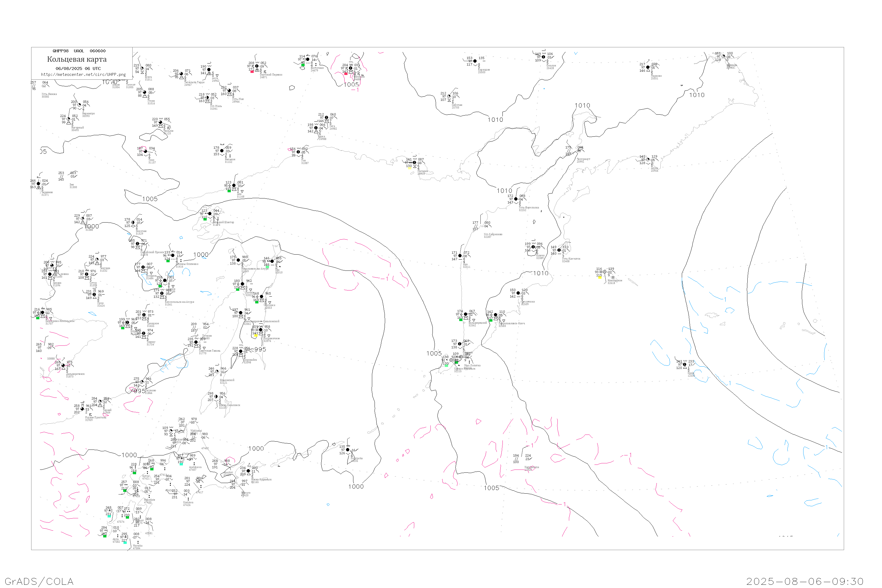
Task: Click the Апука station circle marker
Action: pyautogui.click(x=648, y=160)
